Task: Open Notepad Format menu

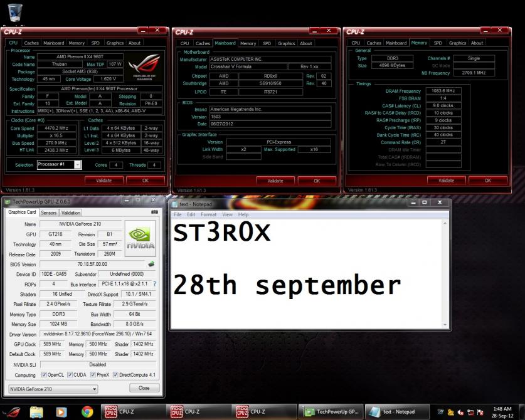Action: (209, 214)
